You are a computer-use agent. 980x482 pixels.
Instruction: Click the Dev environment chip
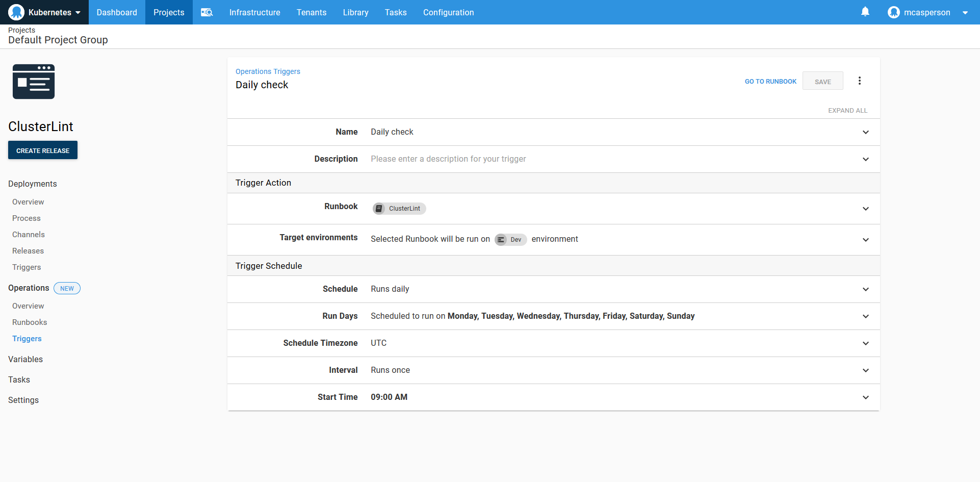pyautogui.click(x=510, y=239)
